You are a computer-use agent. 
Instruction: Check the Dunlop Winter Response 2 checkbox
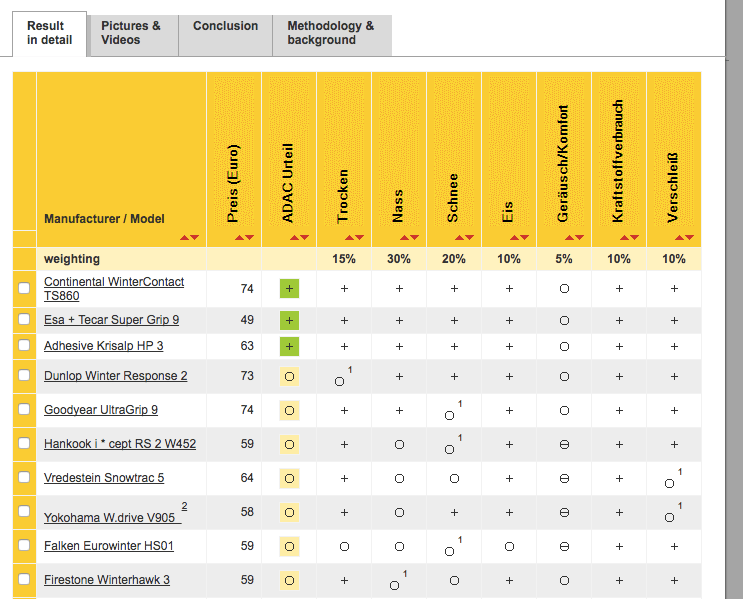click(24, 375)
